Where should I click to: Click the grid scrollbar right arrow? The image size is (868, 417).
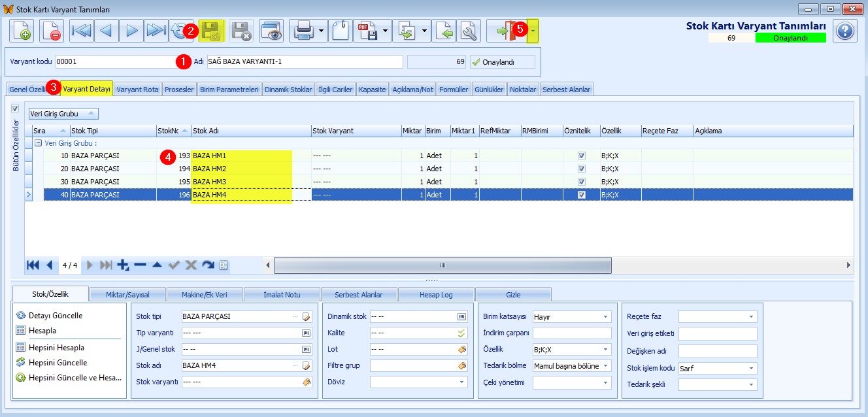point(848,265)
